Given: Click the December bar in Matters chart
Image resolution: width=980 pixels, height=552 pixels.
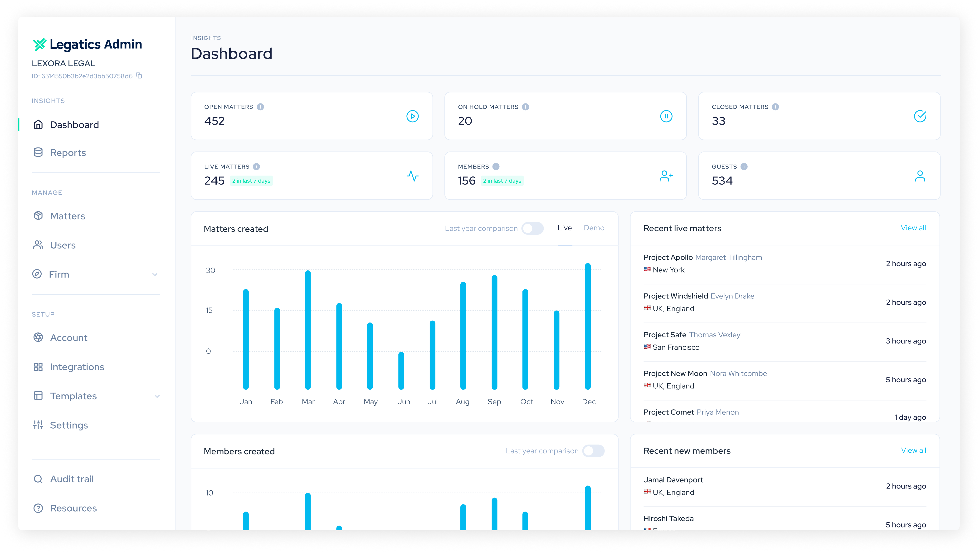Looking at the screenshot, I should (588, 326).
